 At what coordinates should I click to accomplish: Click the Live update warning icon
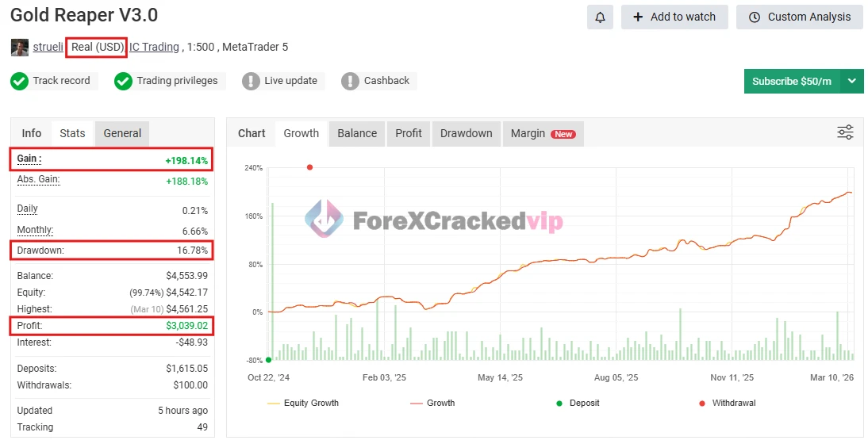[x=251, y=81]
